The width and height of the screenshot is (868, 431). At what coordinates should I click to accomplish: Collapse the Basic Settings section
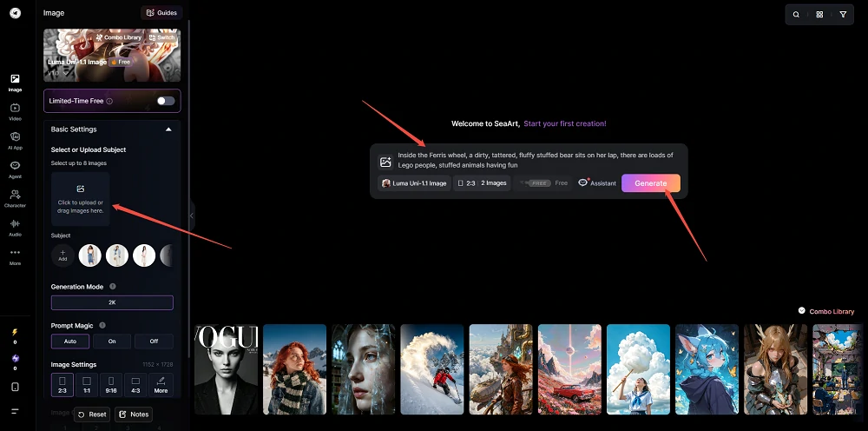click(168, 129)
